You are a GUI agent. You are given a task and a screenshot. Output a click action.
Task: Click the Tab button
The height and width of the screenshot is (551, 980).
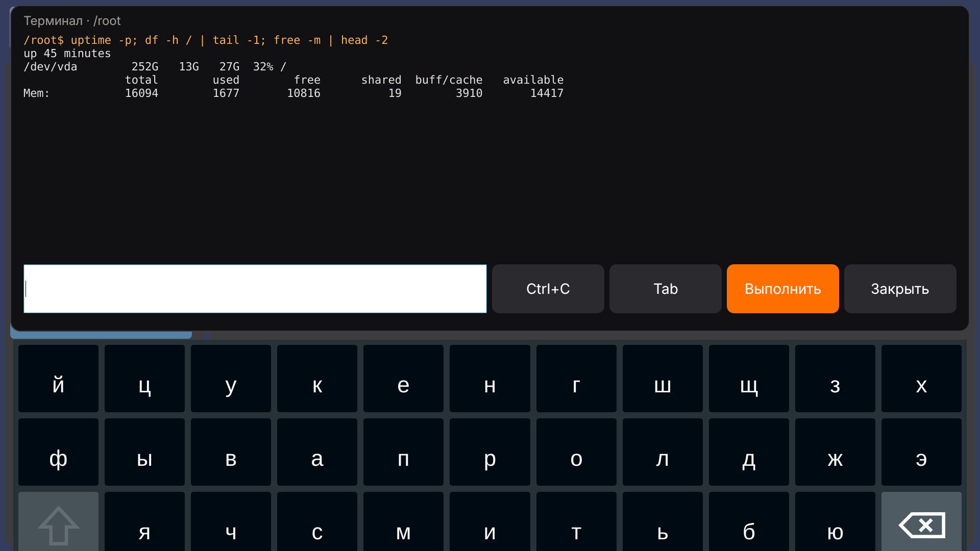[665, 289]
